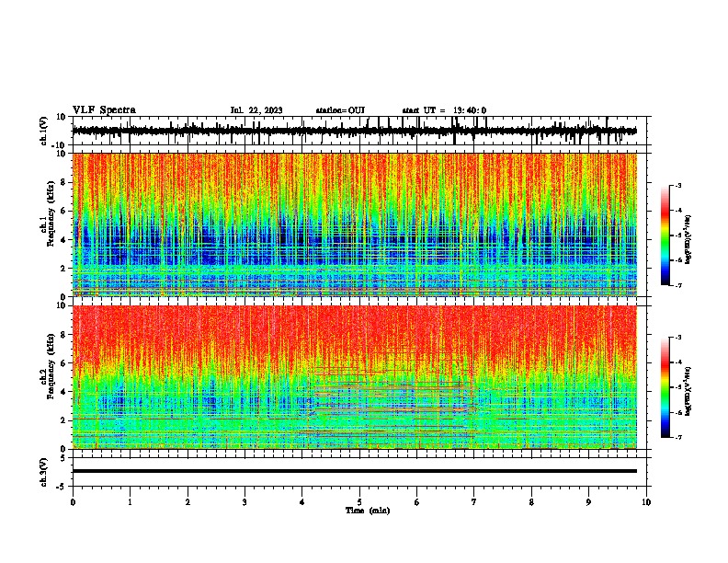Viewport: 728px width, 563px height.
Task: Click time axis tick label "2"
Action: 188,502
